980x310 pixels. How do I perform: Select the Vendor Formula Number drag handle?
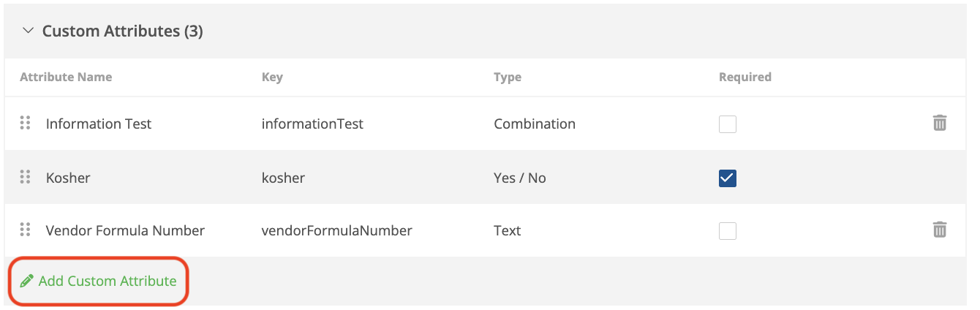tap(25, 230)
